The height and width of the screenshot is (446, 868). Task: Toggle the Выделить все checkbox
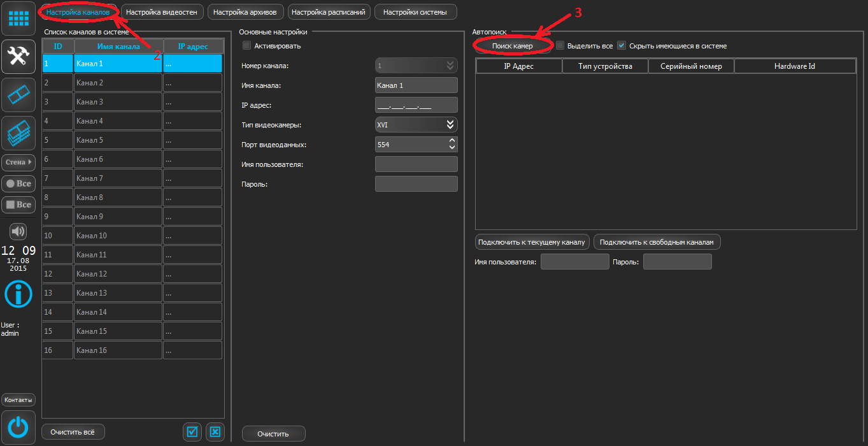pos(560,46)
